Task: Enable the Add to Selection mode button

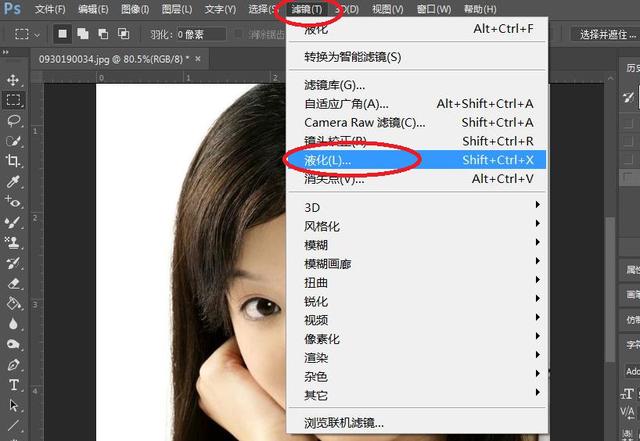Action: [x=84, y=34]
